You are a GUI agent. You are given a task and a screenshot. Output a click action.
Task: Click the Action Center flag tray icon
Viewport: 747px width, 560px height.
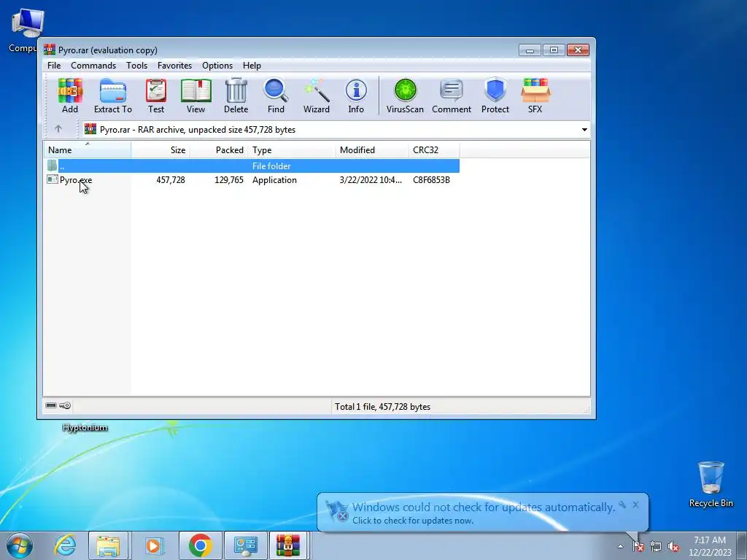pos(638,546)
